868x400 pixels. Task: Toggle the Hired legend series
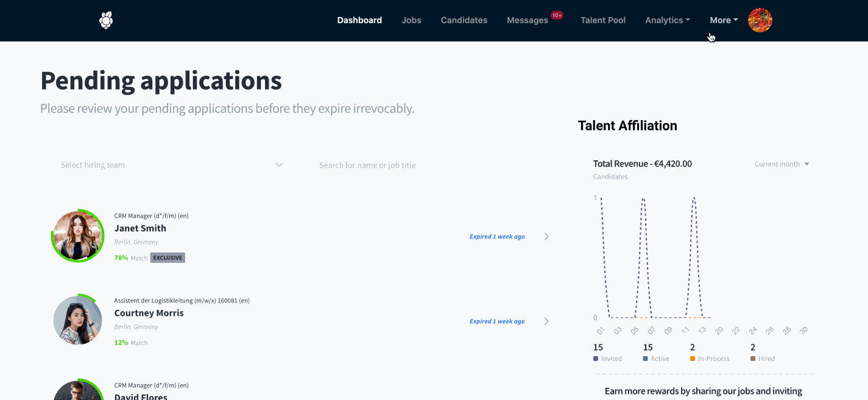pos(763,359)
